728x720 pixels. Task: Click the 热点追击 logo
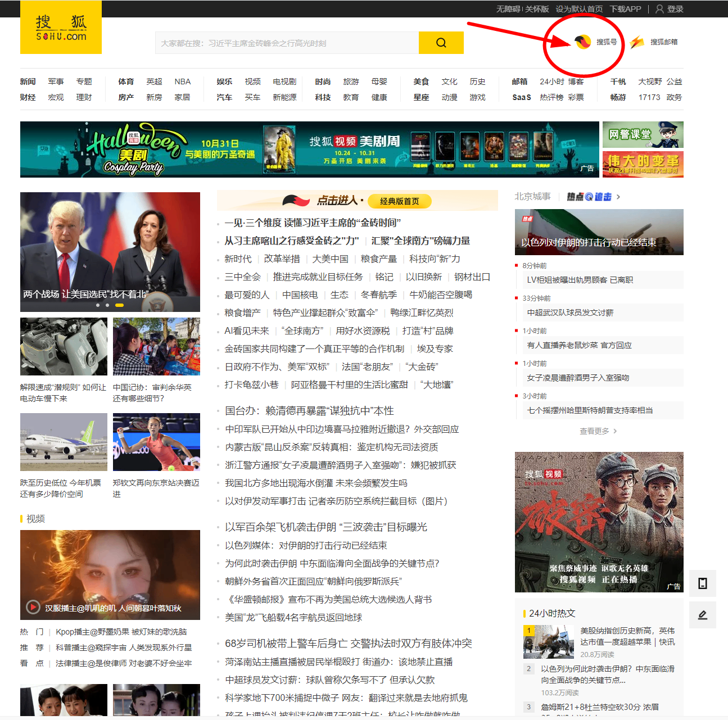click(x=589, y=197)
